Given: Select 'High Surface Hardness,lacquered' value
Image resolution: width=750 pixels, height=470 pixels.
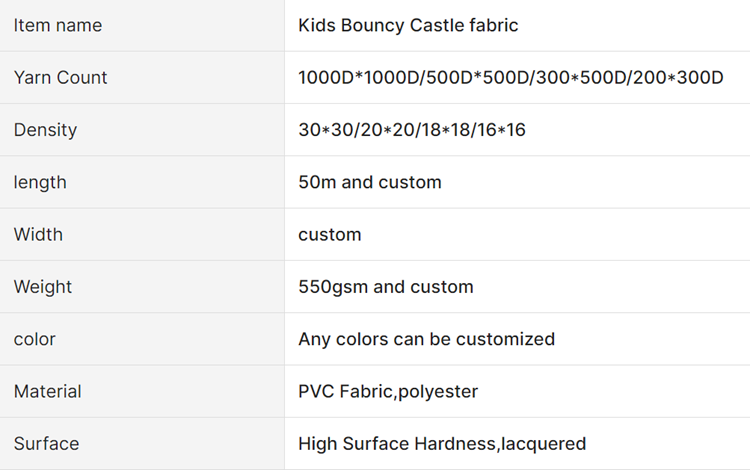Looking at the screenshot, I should 442,443.
